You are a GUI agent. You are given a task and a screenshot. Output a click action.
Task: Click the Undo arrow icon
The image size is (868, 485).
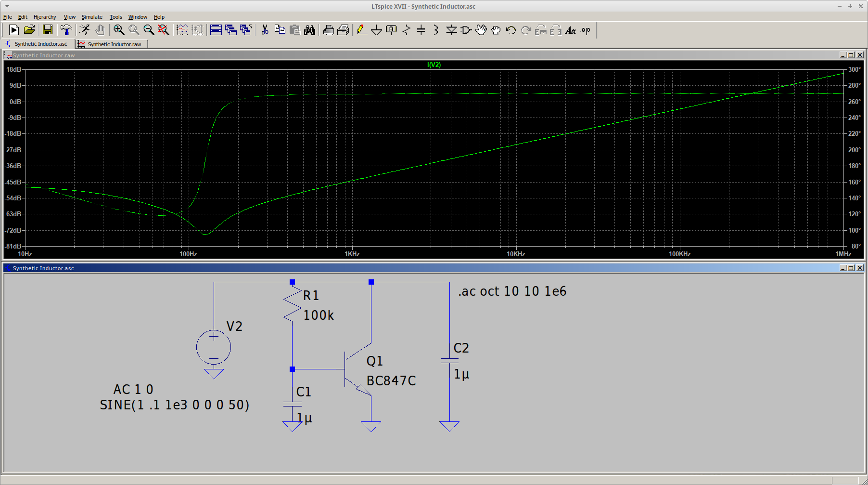(x=511, y=30)
